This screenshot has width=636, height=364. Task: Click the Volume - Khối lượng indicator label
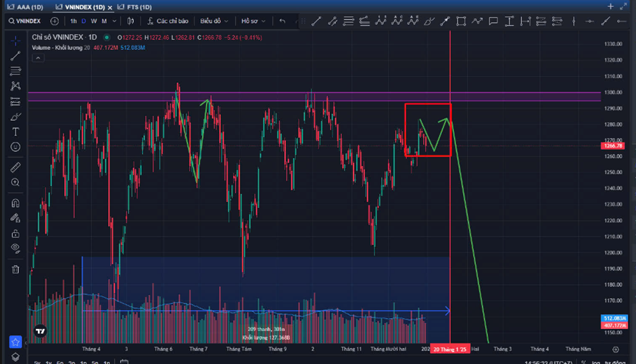(60, 48)
